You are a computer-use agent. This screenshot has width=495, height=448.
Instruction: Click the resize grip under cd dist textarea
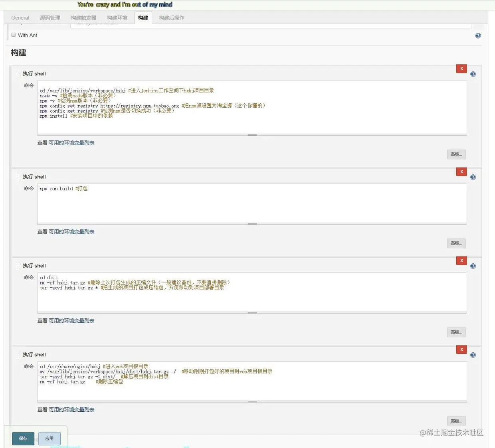(252, 313)
